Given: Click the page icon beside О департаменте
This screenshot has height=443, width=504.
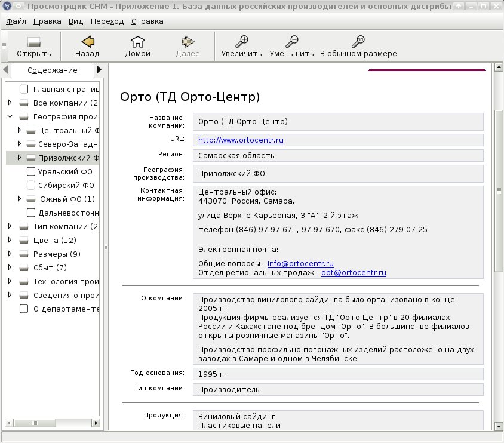Looking at the screenshot, I should point(24,309).
